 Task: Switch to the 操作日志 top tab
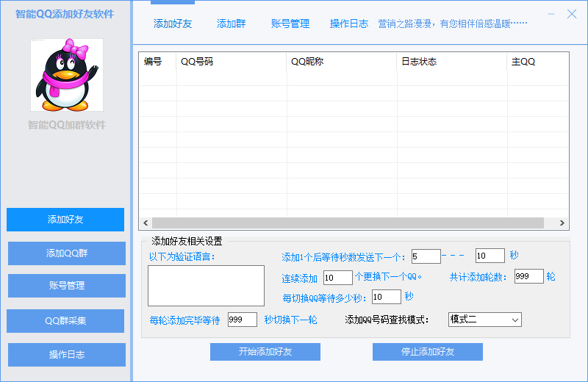pos(349,24)
